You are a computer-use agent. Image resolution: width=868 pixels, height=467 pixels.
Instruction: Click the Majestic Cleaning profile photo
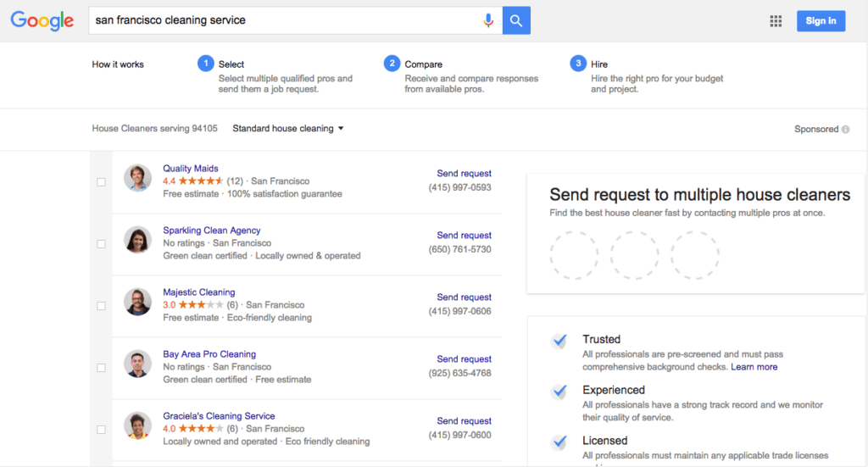pos(137,302)
